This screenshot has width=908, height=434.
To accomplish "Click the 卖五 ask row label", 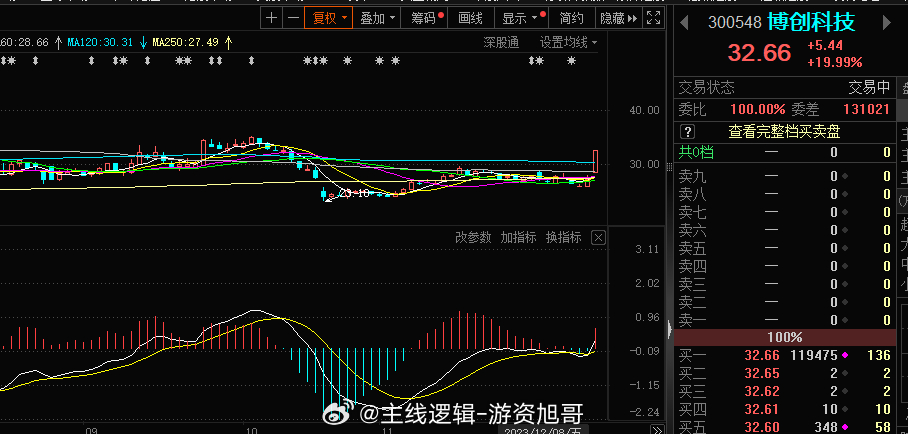I will (692, 248).
